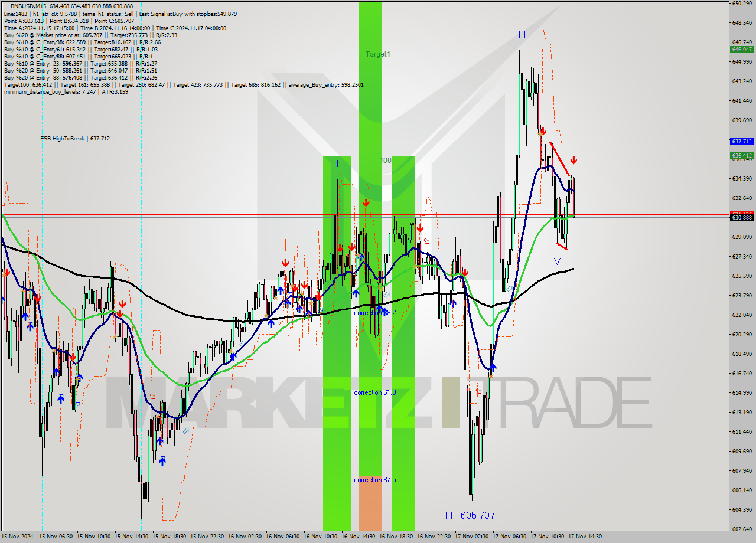Click the 629.090 price axis value
The width and height of the screenshot is (756, 543).
click(x=741, y=237)
